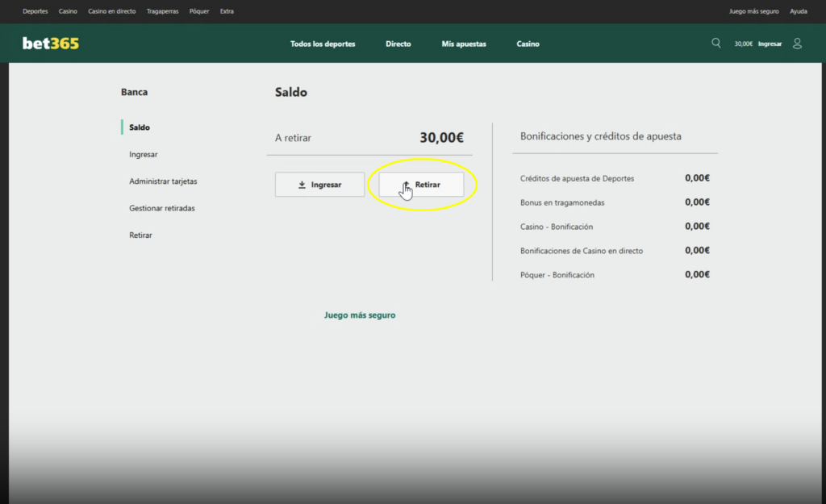Click the Banca sidebar heading

[135, 92]
